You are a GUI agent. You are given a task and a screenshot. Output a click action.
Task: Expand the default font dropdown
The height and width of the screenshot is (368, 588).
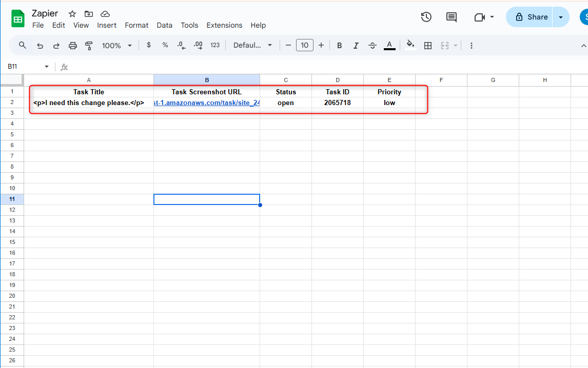[253, 46]
